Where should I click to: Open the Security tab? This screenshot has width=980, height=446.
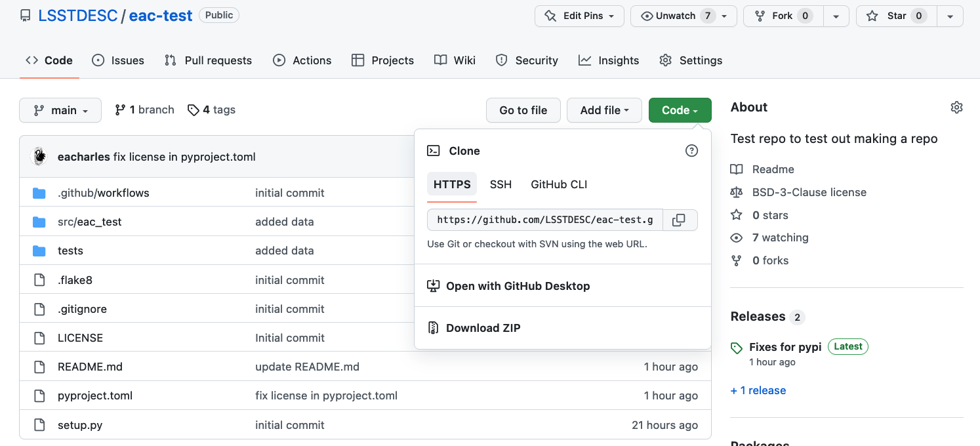coord(527,60)
